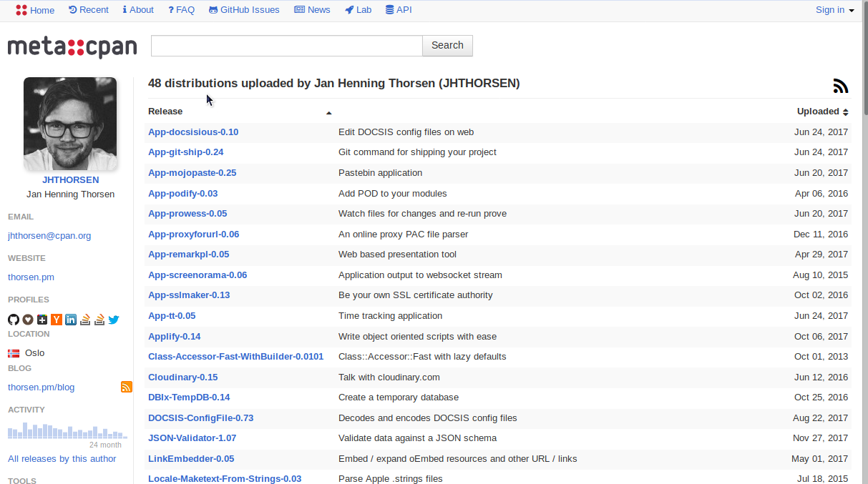This screenshot has width=868, height=484.
Task: Open the News navigation item
Action: pos(312,10)
